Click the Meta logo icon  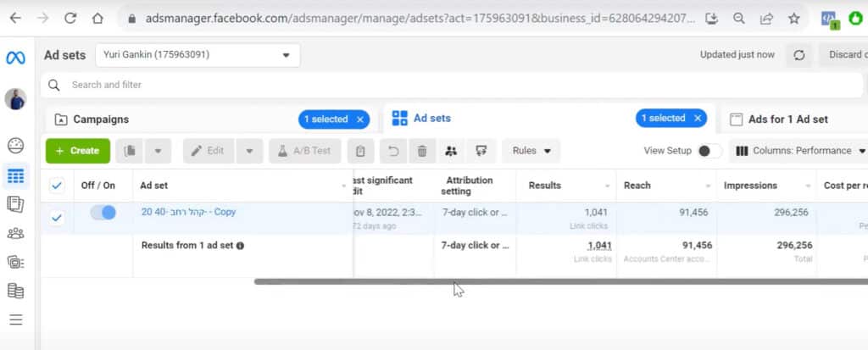pyautogui.click(x=15, y=58)
